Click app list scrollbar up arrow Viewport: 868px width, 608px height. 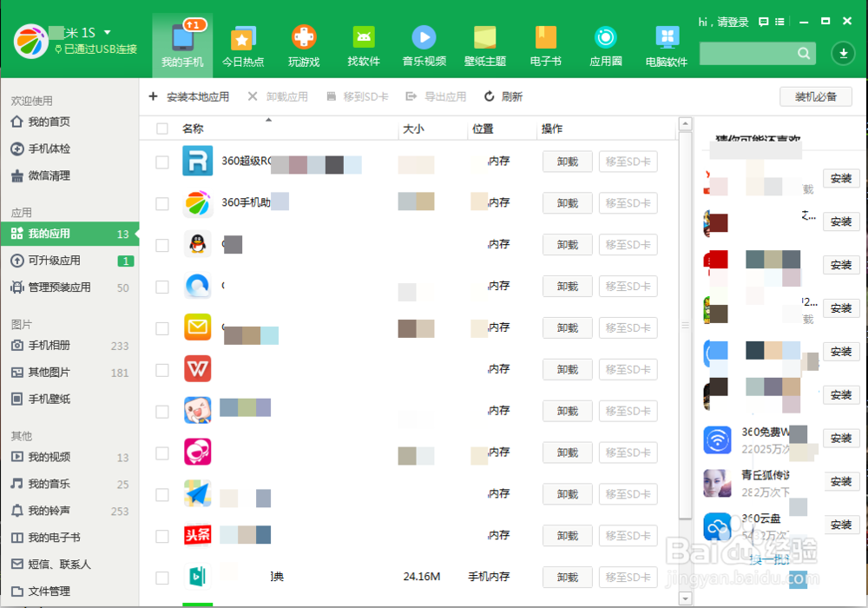(x=686, y=123)
